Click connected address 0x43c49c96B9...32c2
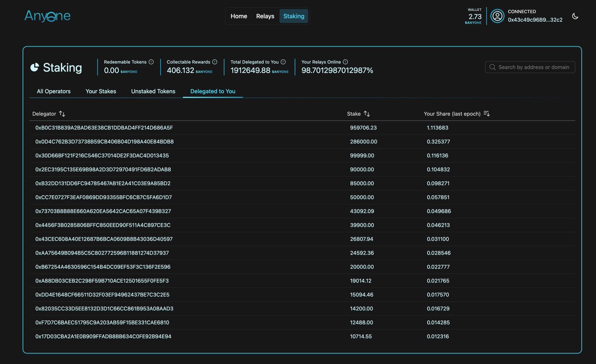The width and height of the screenshot is (596, 364). point(535,20)
